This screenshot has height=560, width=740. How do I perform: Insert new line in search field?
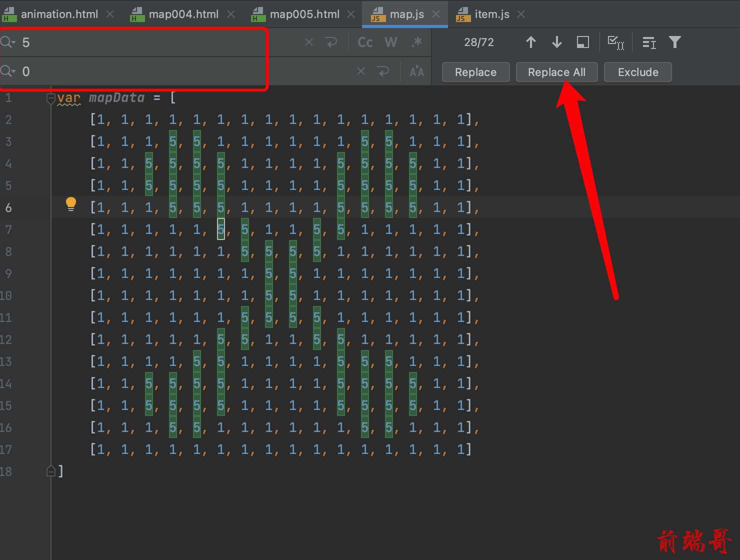coord(331,42)
